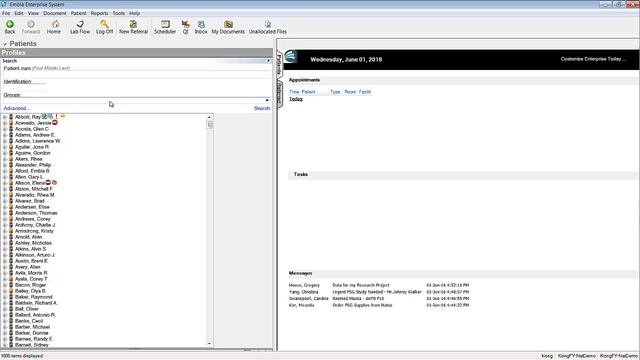640x360 pixels.
Task: Click the red stop badge beside Acevedo, Jessie
Action: [x=55, y=122]
